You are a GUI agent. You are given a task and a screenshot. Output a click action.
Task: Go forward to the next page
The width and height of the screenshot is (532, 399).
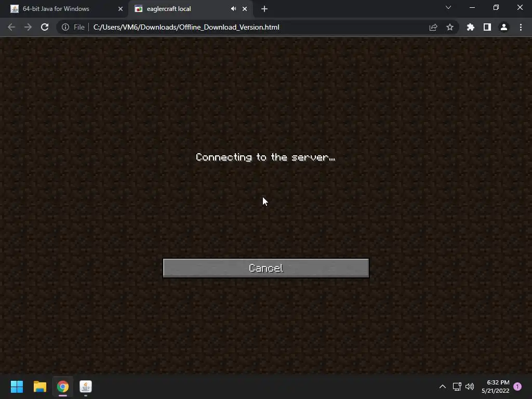coord(28,27)
